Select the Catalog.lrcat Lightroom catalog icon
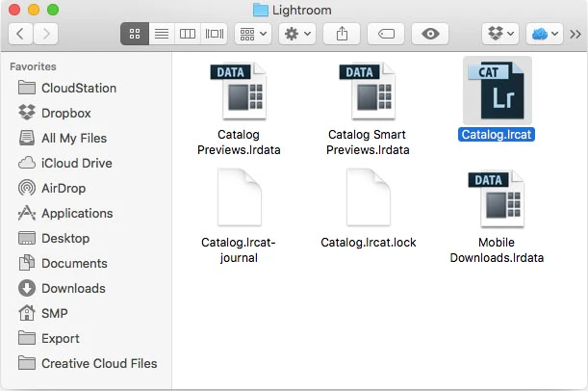 497,91
